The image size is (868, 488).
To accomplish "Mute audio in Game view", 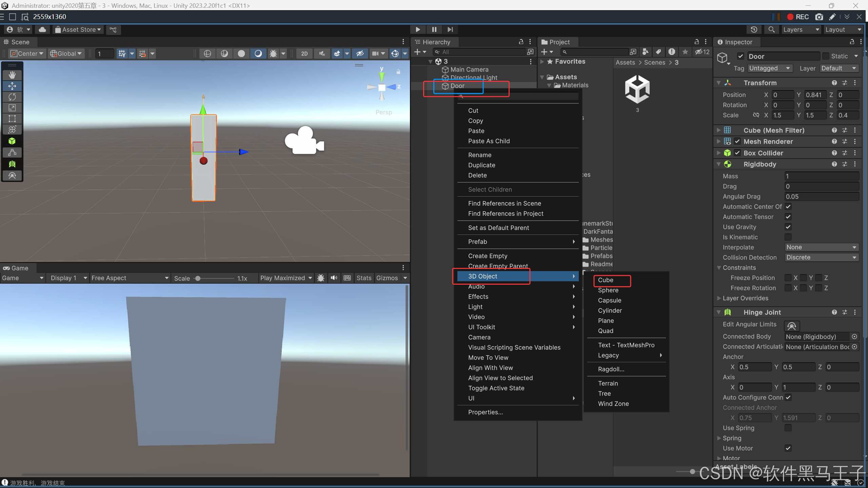I will tap(334, 278).
